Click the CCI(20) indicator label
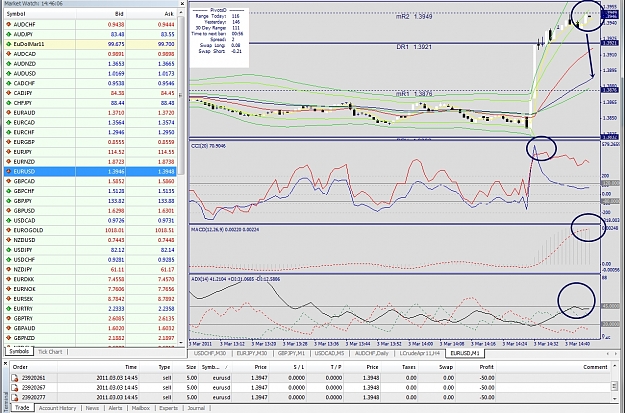This screenshot has height=413, width=625. click(x=208, y=146)
